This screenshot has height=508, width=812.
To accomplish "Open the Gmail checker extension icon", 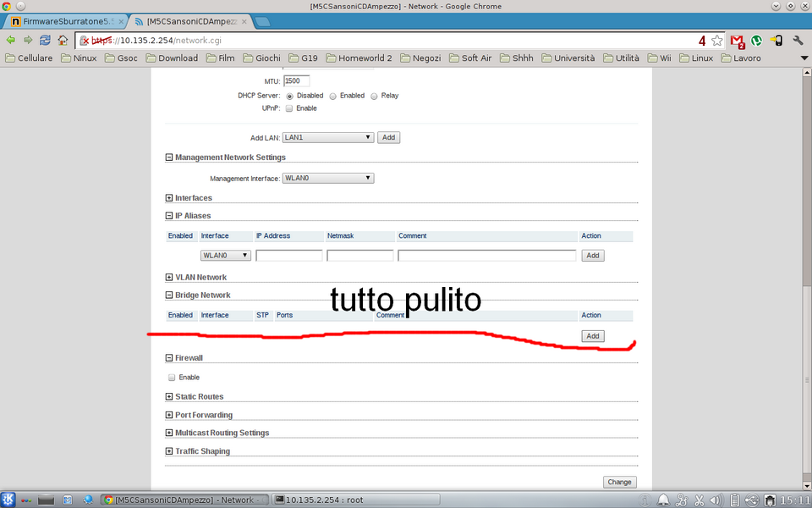I will (x=738, y=40).
